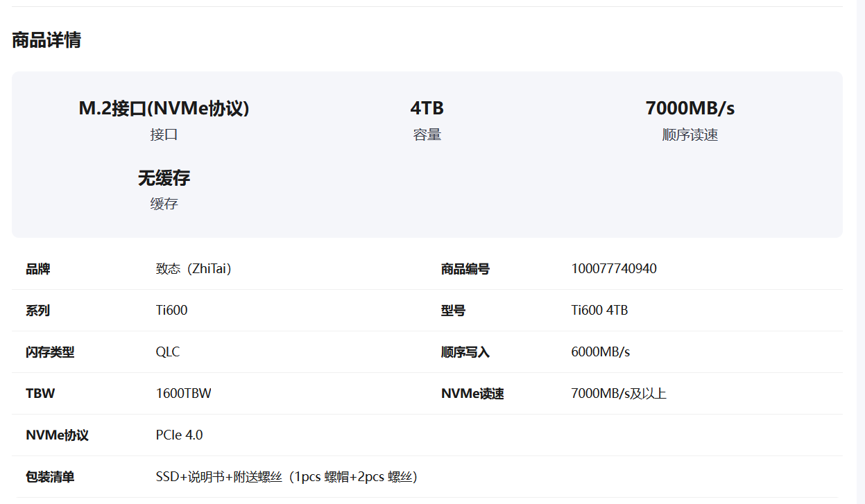The height and width of the screenshot is (504, 865).
Task: Click the 商品编号 row label
Action: click(x=465, y=269)
